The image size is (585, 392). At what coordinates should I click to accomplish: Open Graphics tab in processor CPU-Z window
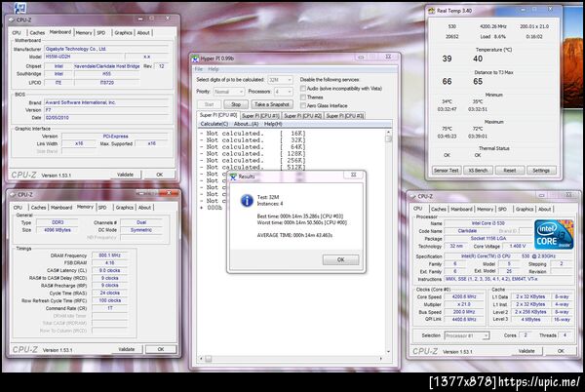coord(525,210)
